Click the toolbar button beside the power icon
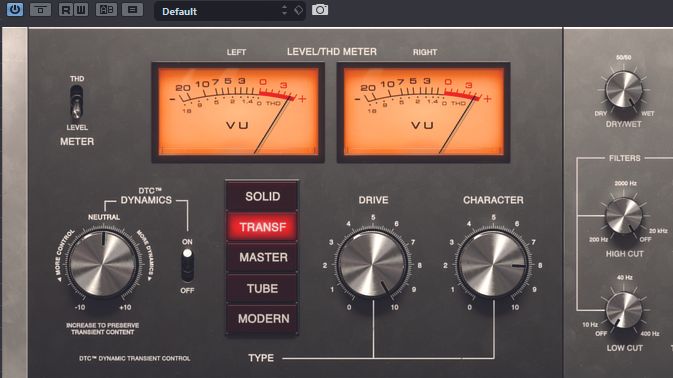This screenshot has width=673, height=378. [40, 9]
